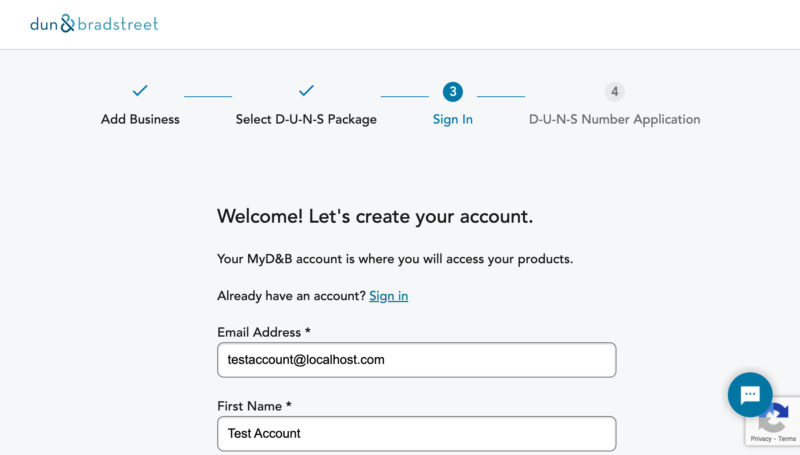Follow the 'Sign in' link for existing accounts
Screen dimensions: 800x455
tap(388, 296)
